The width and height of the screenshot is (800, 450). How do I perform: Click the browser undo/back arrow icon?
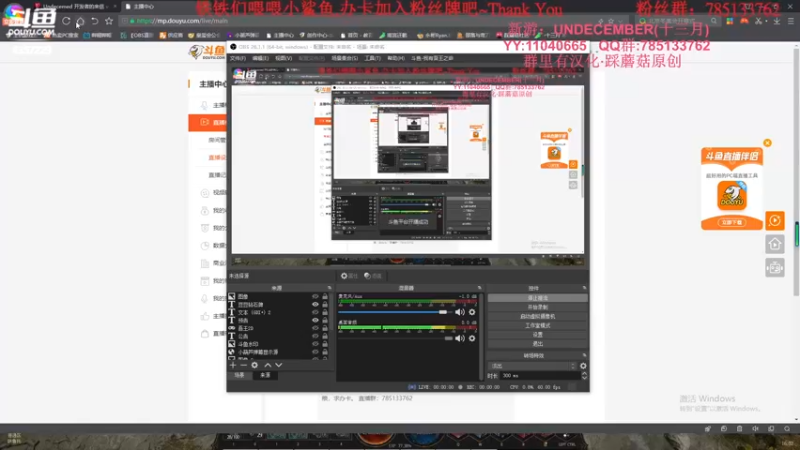click(94, 21)
